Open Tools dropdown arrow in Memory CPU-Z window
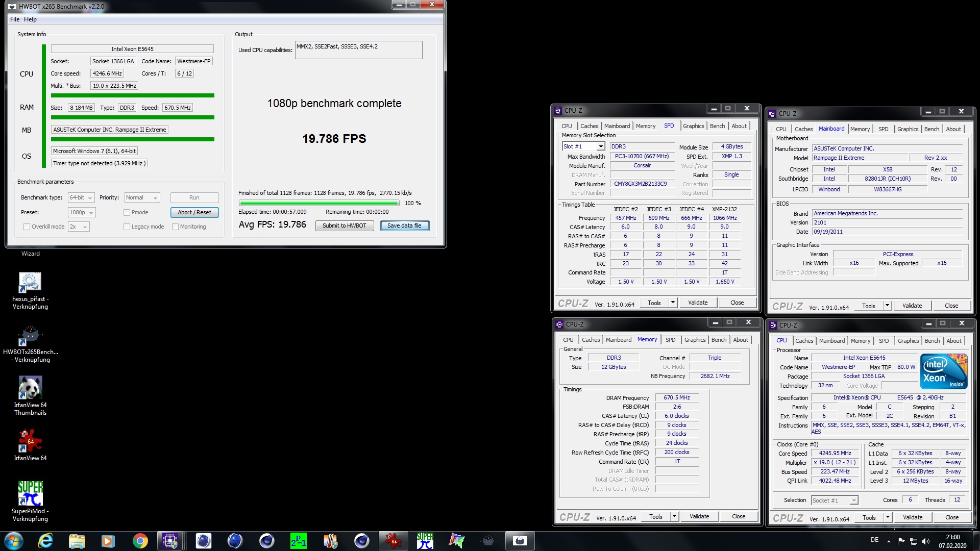This screenshot has width=980, height=551. pyautogui.click(x=674, y=516)
